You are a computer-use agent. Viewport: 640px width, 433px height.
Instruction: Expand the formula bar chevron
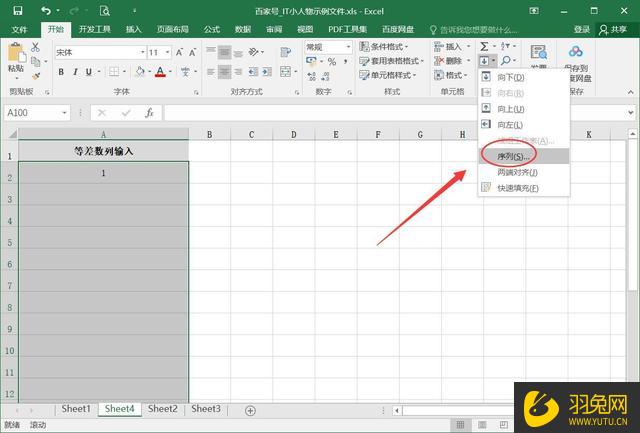[631, 113]
